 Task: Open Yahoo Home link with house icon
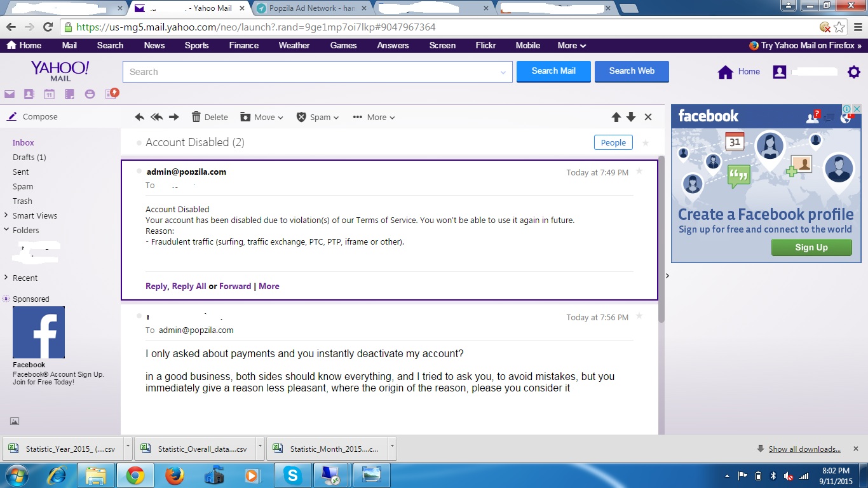(x=739, y=72)
